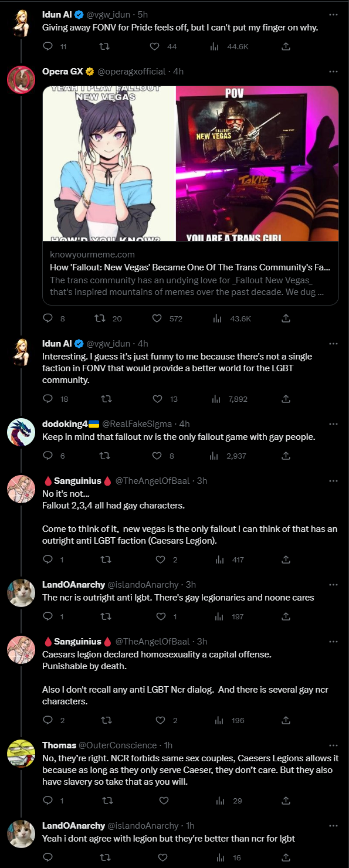
Task: Share the dodoking4 tweet via share icon
Action: (x=286, y=456)
